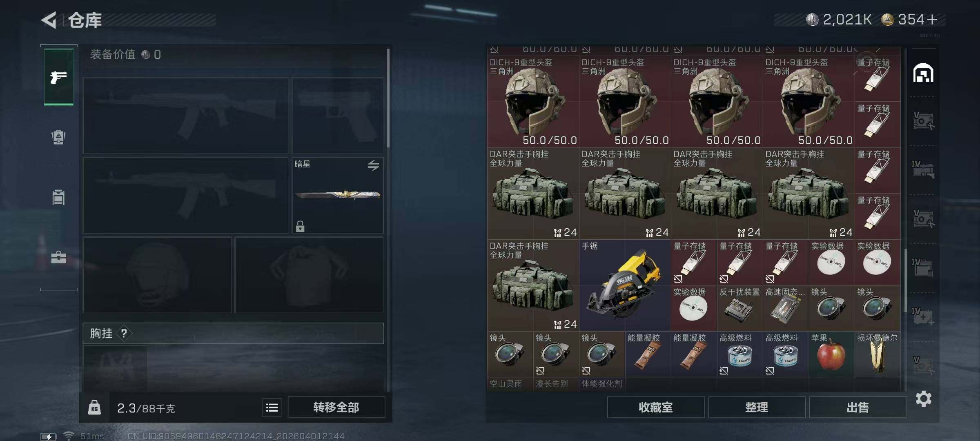Open the 收藏室 collection room
This screenshot has height=441, width=980.
656,407
